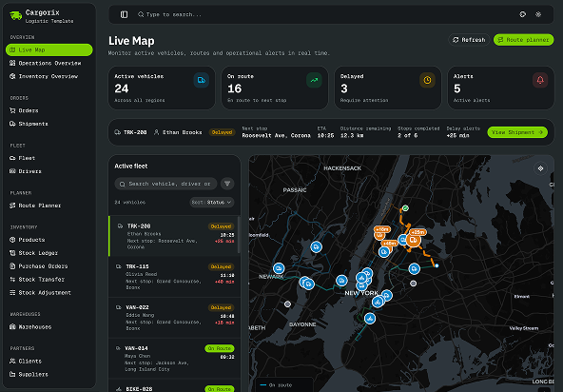Image resolution: width=563 pixels, height=392 pixels.
Task: Select the orange delayed truck marker on map
Action: [x=414, y=241]
